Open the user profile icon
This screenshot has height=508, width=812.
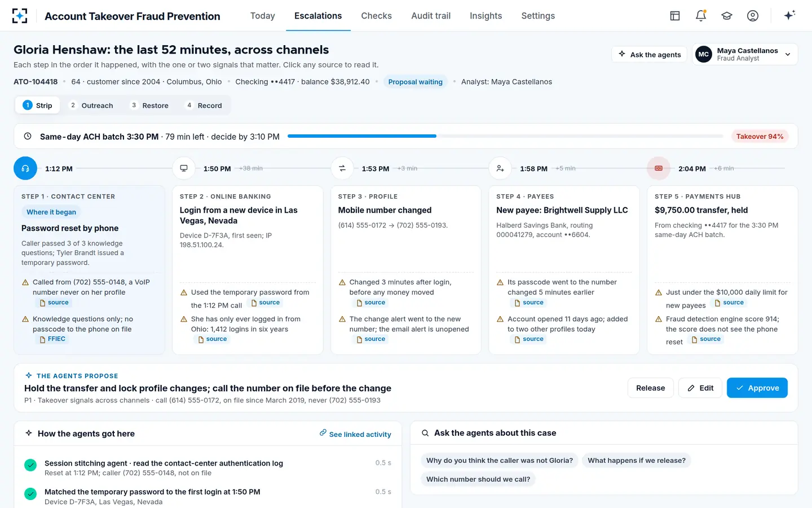click(753, 16)
